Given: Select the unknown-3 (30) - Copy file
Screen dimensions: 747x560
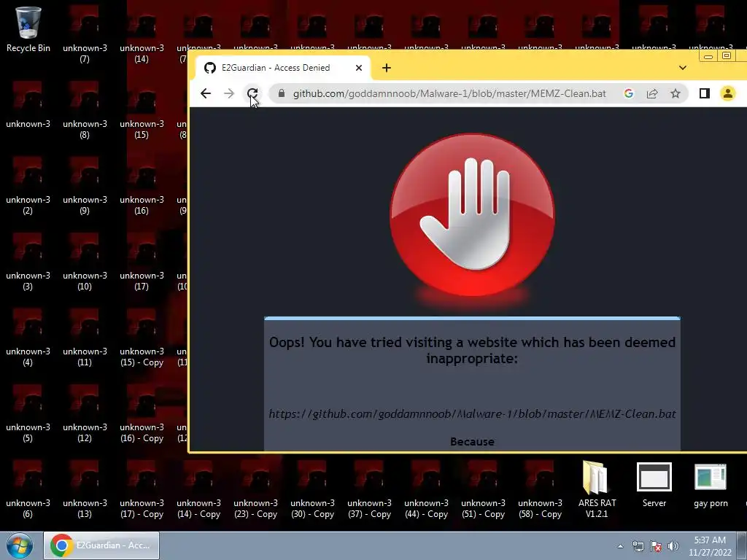Looking at the screenshot, I should coord(312,489).
